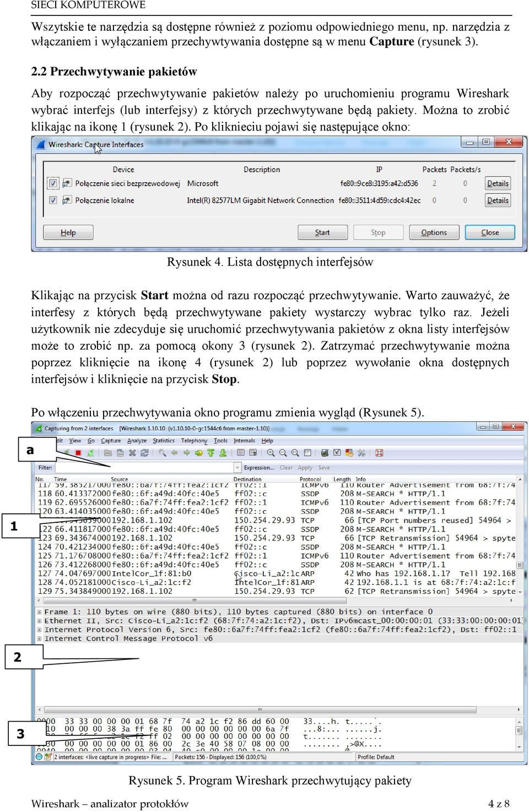Sort by Destination column header
The height and width of the screenshot is (812, 529).
pos(248,479)
